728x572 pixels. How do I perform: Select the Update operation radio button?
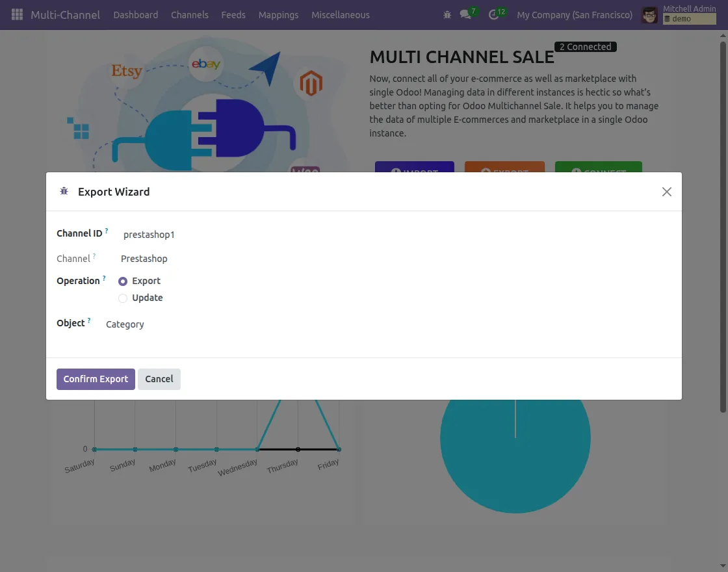123,298
